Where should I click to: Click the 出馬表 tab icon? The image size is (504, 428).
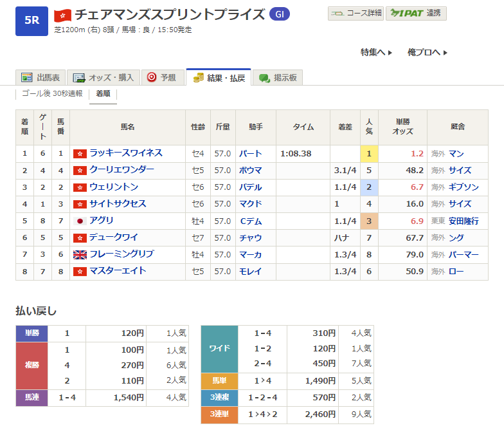[x=27, y=77]
